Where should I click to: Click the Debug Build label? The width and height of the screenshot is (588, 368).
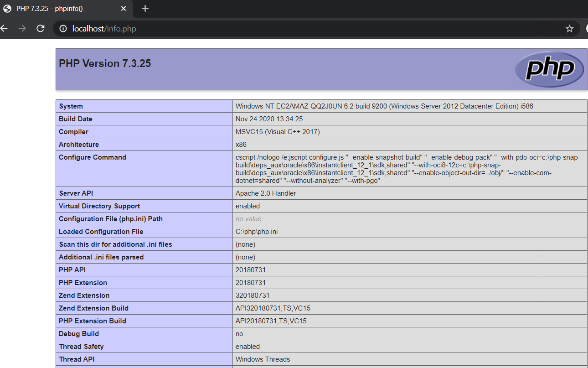79,334
